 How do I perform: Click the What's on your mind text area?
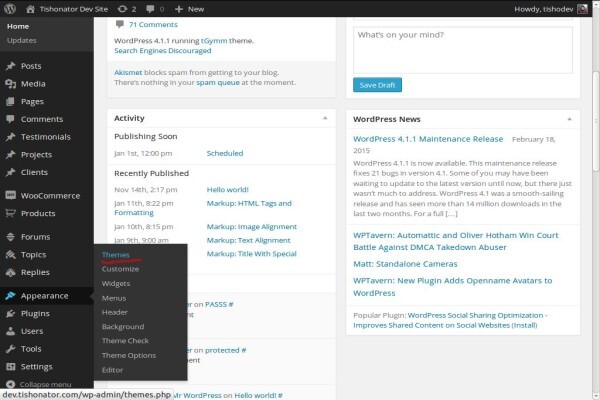click(x=463, y=50)
